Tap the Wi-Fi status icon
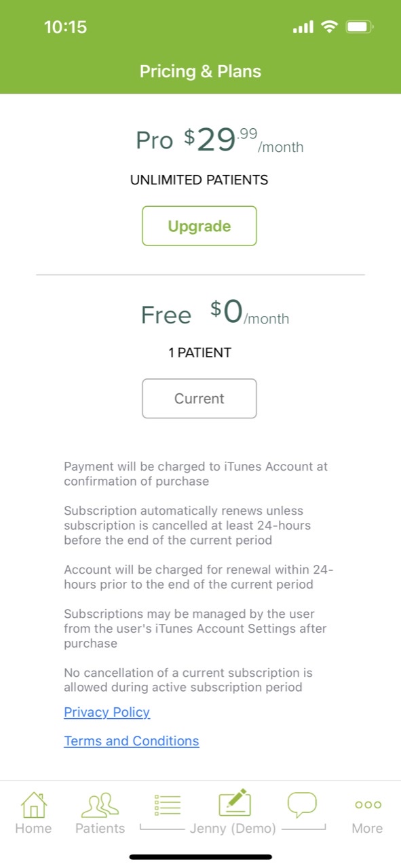This screenshot has height=868, width=401. (330, 27)
